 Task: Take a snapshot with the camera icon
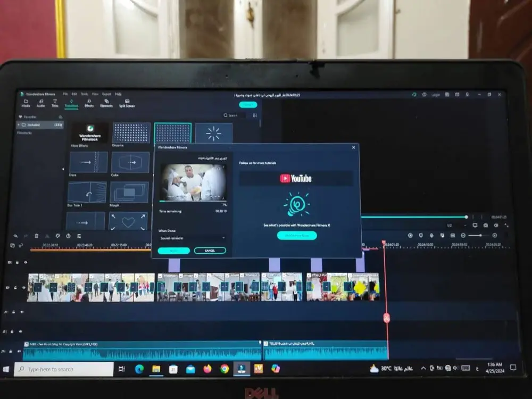486,225
